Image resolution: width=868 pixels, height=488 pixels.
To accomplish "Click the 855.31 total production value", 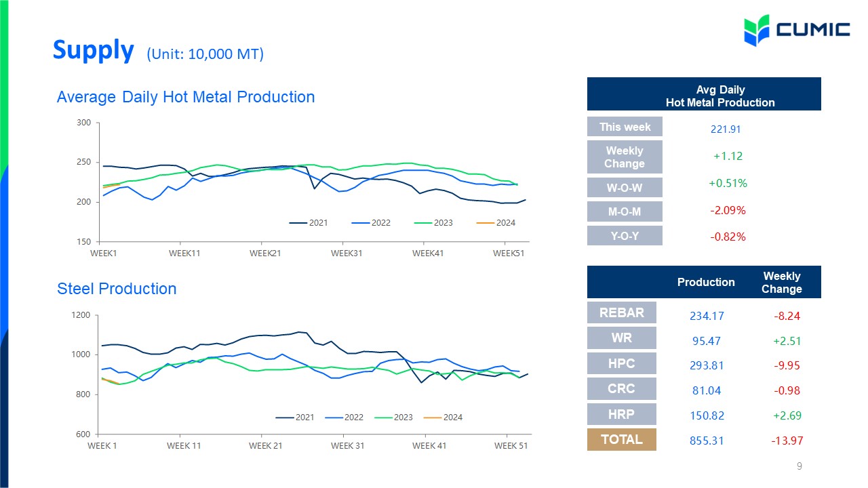I will (x=707, y=441).
